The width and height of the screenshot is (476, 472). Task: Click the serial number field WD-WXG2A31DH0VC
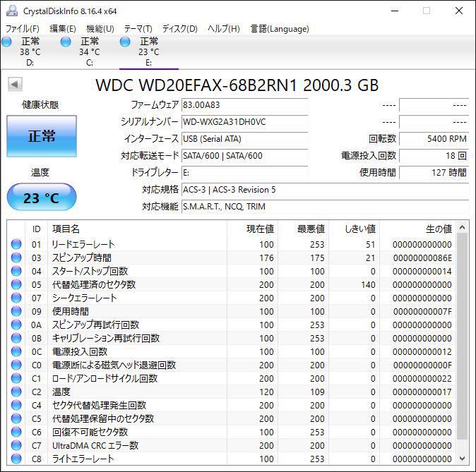244,122
